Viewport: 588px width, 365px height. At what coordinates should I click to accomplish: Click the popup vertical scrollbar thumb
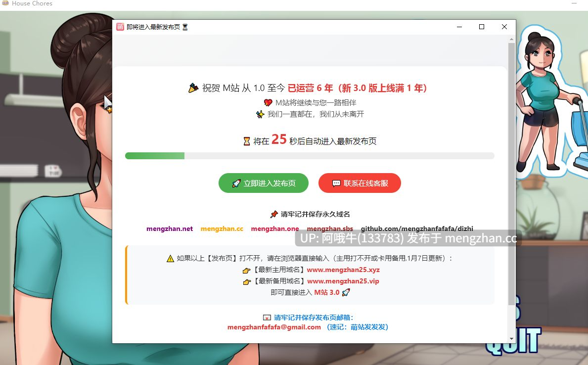tap(511, 174)
